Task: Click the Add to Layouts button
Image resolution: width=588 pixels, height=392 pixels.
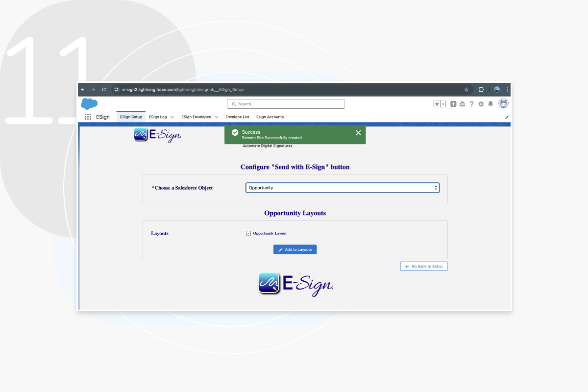Action: coord(295,249)
